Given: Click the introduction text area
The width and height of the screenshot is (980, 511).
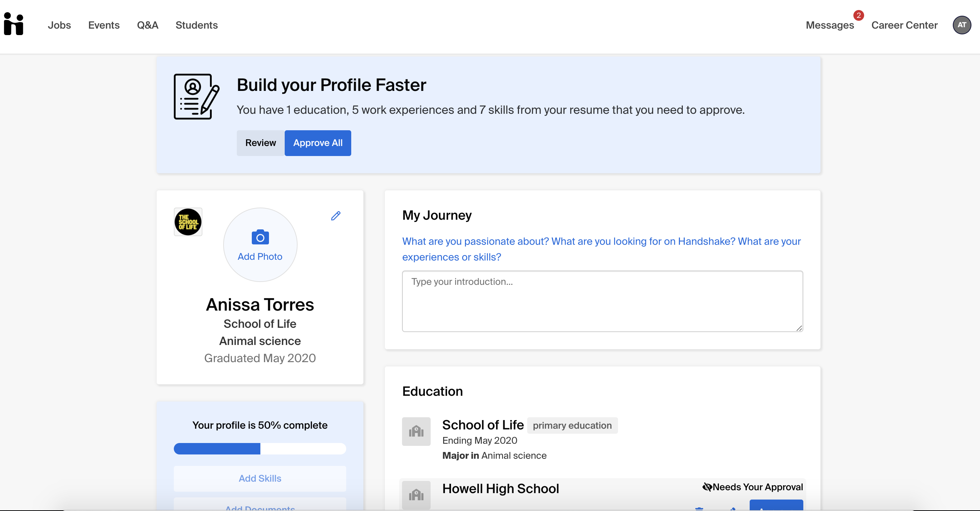Looking at the screenshot, I should 602,301.
